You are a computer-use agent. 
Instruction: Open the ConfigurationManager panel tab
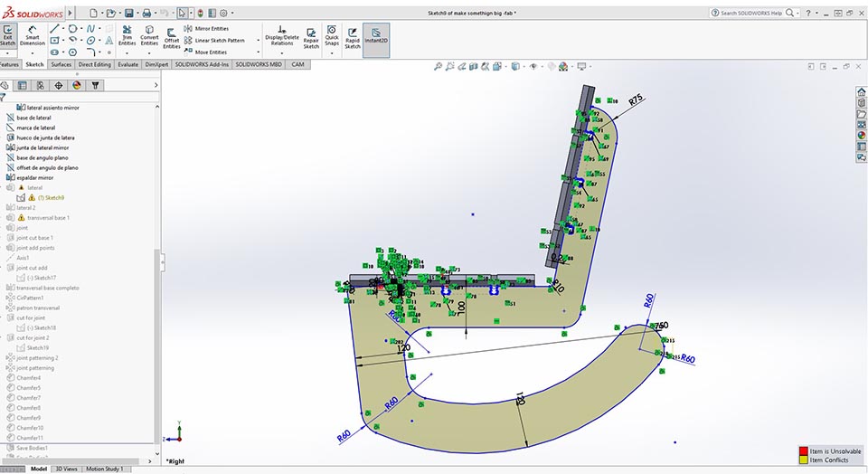(41, 85)
